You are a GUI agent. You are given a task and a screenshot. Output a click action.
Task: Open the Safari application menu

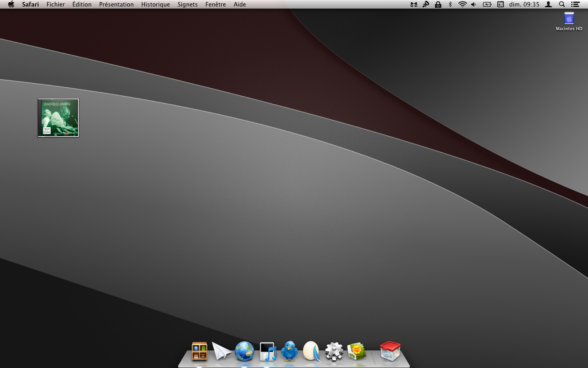tap(31, 4)
